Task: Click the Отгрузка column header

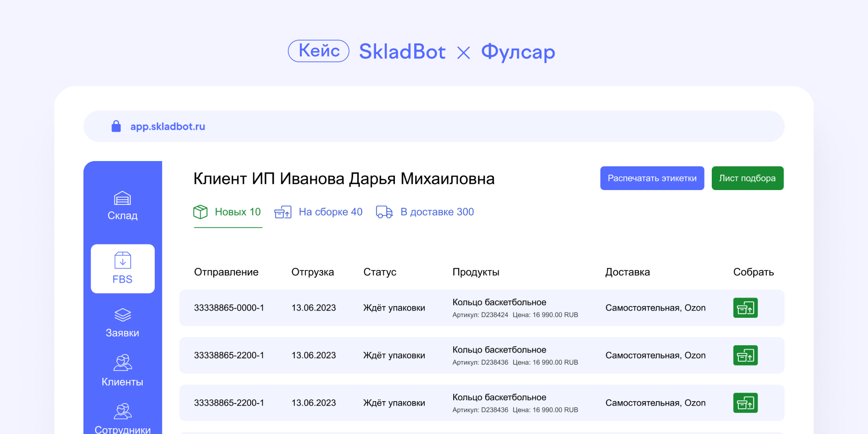Action: [x=312, y=272]
